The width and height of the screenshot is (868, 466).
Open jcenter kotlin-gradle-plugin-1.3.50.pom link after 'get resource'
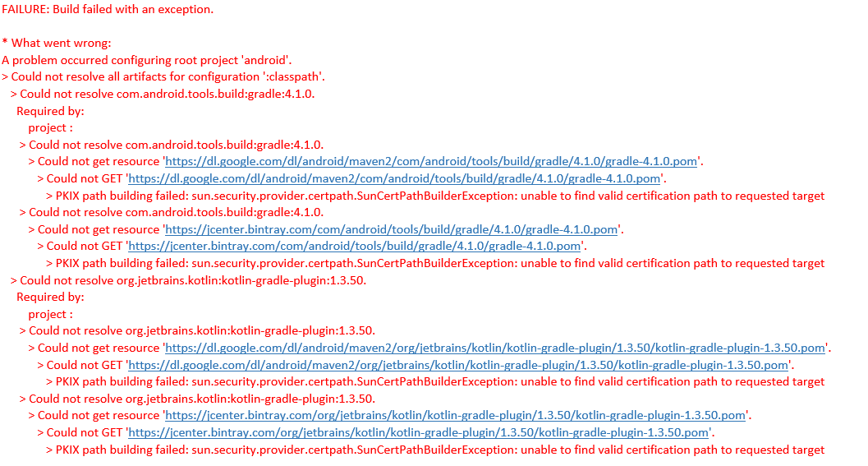[455, 415]
